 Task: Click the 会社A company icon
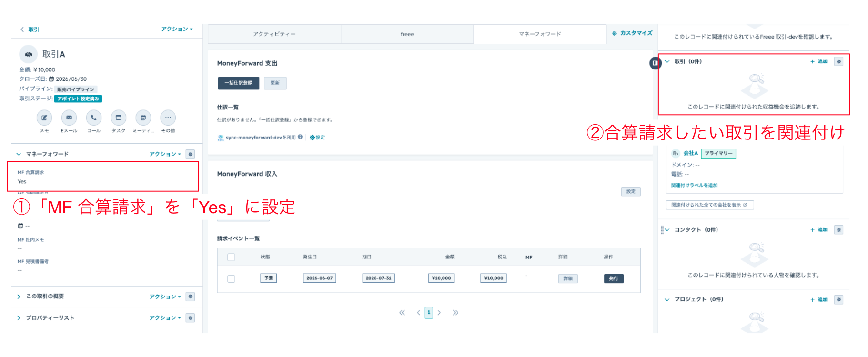point(676,153)
